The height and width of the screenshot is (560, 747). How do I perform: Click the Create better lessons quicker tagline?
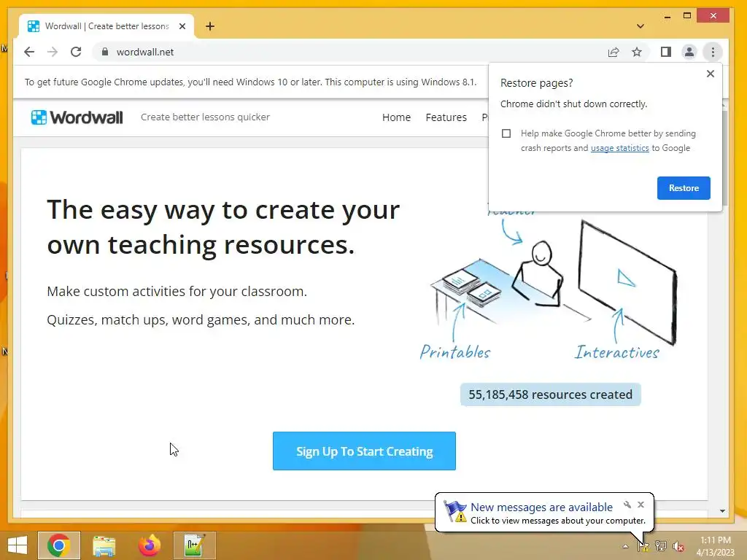click(205, 117)
